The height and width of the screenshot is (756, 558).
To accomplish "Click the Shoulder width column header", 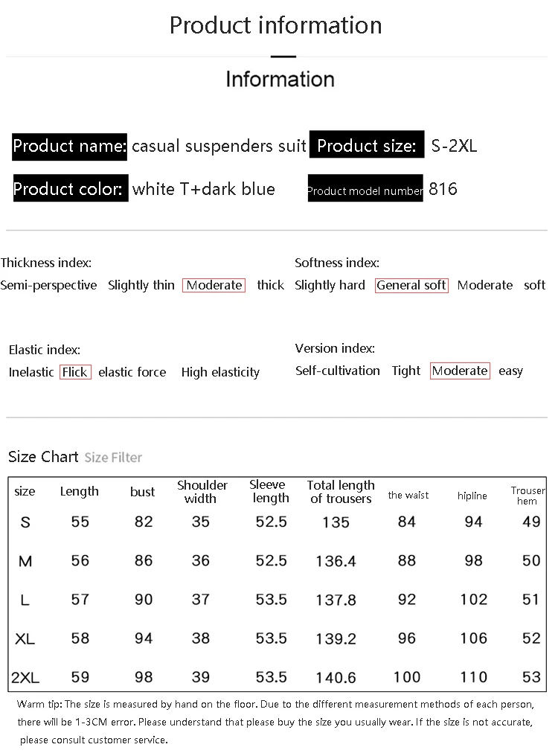I will 202,492.
